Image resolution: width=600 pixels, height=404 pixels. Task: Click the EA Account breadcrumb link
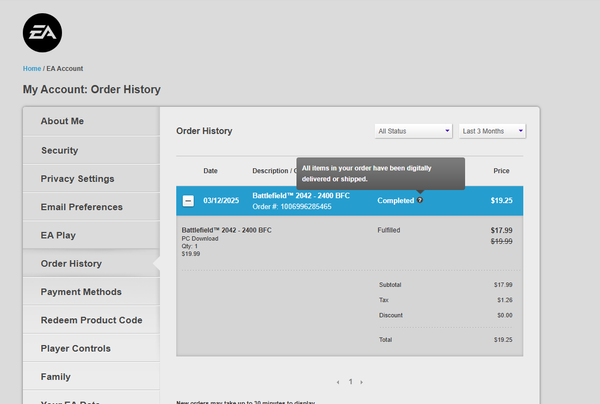coord(65,68)
